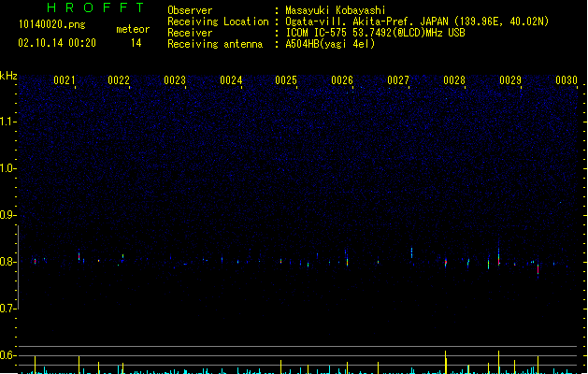Click the meteor label
This screenshot has width=588, height=374.
pyautogui.click(x=133, y=29)
